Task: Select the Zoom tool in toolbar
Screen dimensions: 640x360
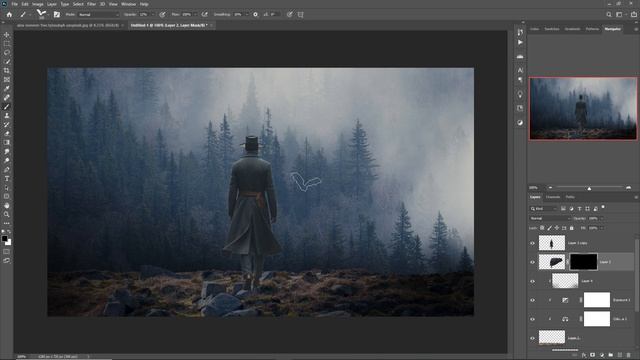Action: tap(7, 214)
